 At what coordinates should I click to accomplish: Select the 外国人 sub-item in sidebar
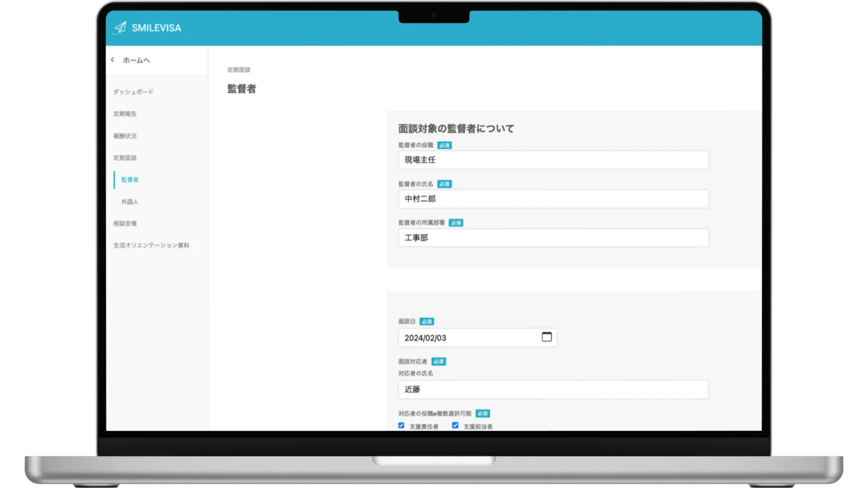click(x=130, y=202)
